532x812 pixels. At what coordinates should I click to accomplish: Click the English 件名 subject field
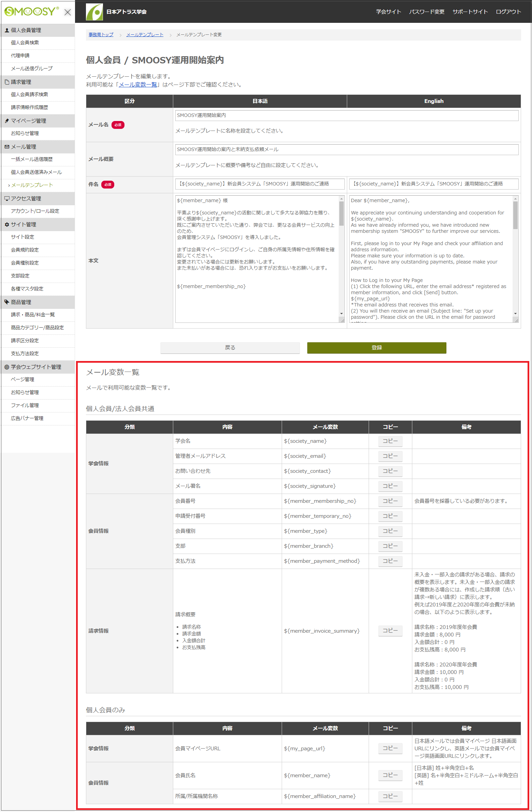click(x=434, y=184)
